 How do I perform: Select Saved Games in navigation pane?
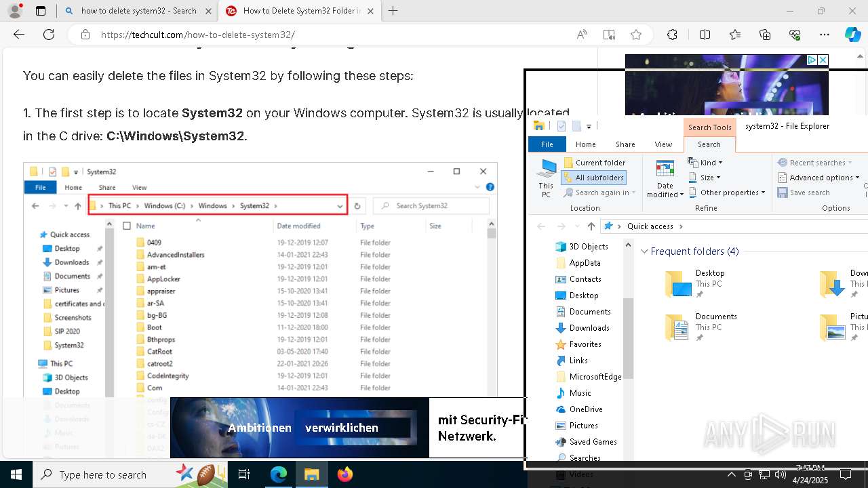coord(593,442)
